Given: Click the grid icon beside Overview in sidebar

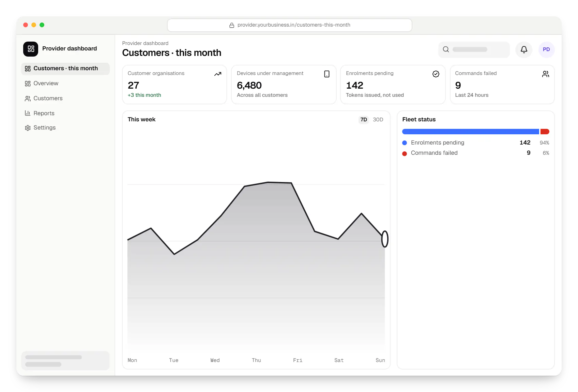Looking at the screenshot, I should pos(28,84).
